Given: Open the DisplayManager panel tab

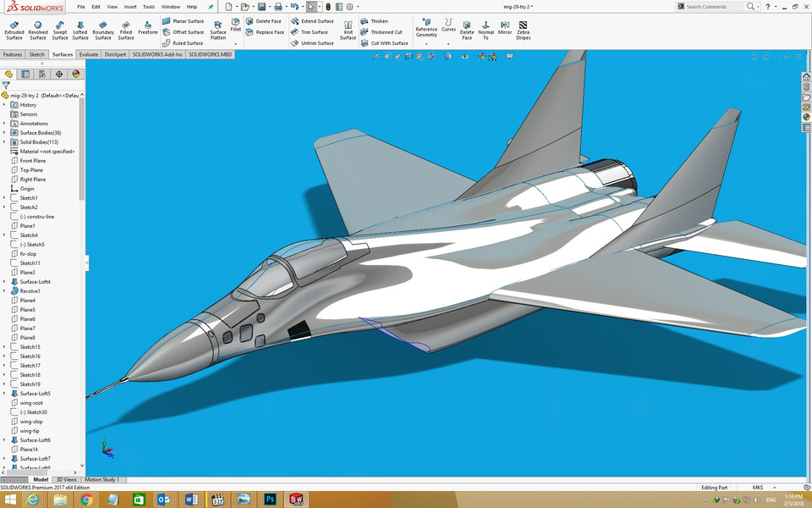Looking at the screenshot, I should click(76, 74).
